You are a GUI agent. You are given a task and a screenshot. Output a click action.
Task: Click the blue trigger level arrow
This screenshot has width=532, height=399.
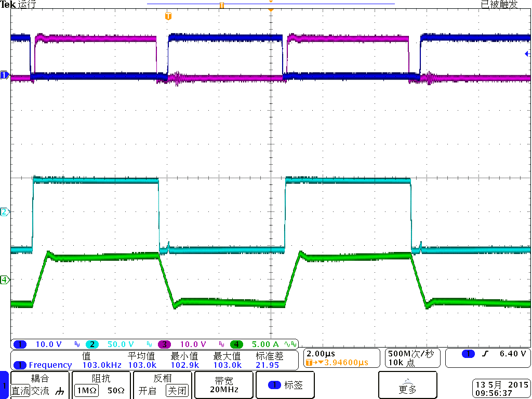click(x=527, y=54)
